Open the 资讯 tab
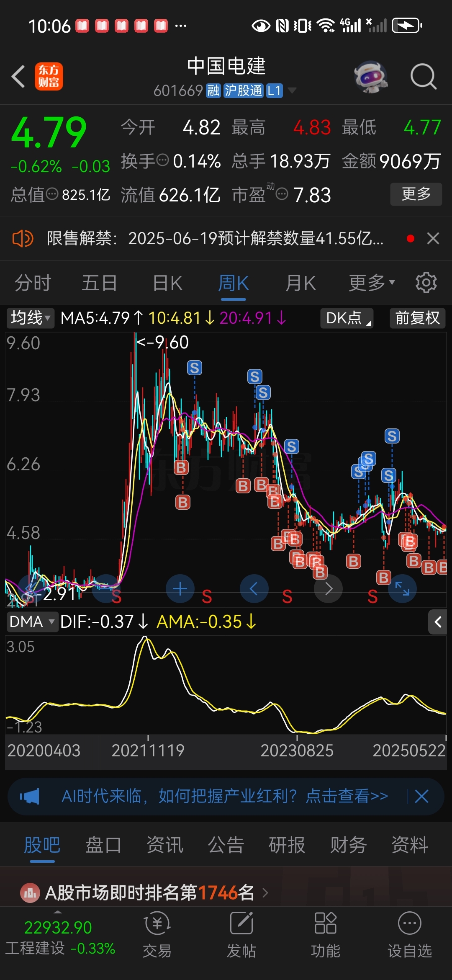Viewport: 452px width, 980px height. [x=164, y=845]
